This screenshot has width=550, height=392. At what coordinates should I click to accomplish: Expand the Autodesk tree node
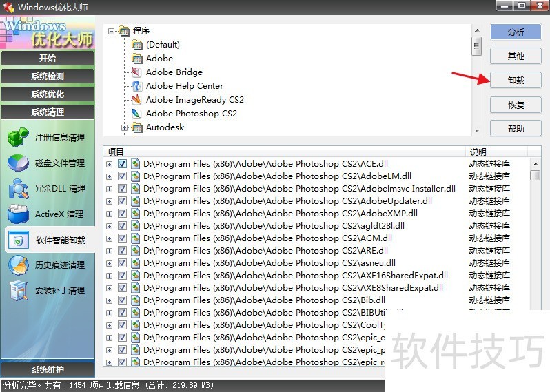(124, 127)
